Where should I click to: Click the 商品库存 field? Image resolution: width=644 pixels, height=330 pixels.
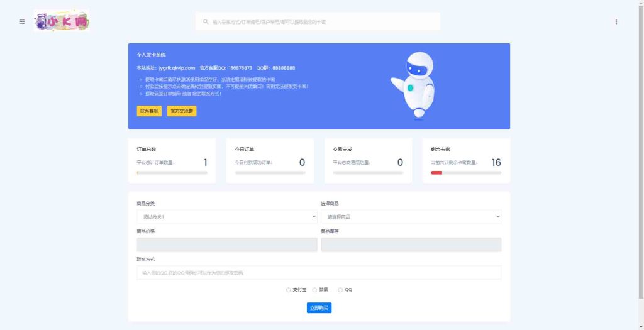tap(411, 245)
